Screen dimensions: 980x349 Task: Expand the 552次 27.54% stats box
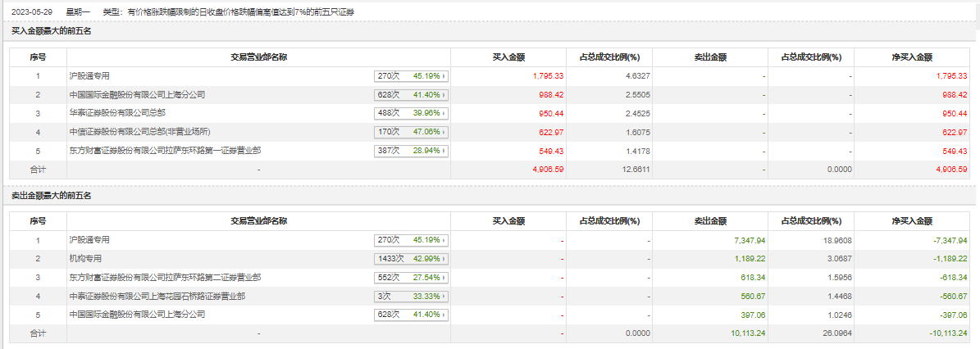(411, 277)
